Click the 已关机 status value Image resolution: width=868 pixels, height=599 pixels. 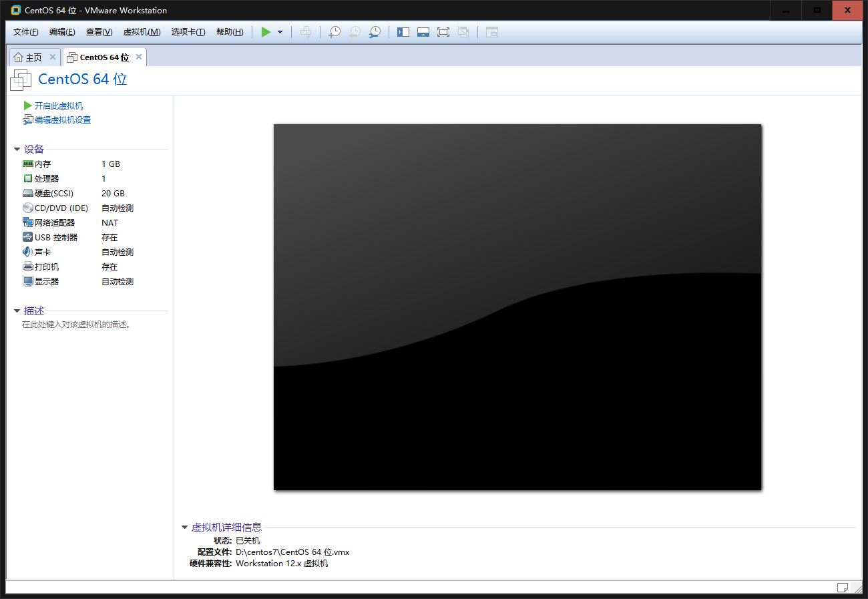[x=248, y=540]
